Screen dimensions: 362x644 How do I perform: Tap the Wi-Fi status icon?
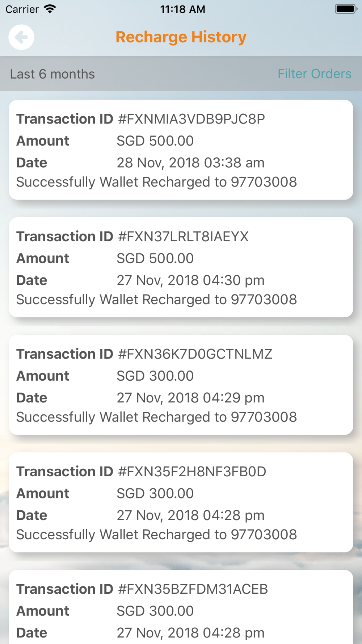50,9
